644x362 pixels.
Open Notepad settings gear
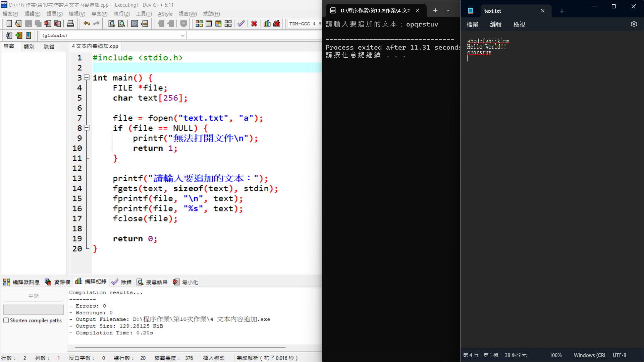tap(634, 24)
